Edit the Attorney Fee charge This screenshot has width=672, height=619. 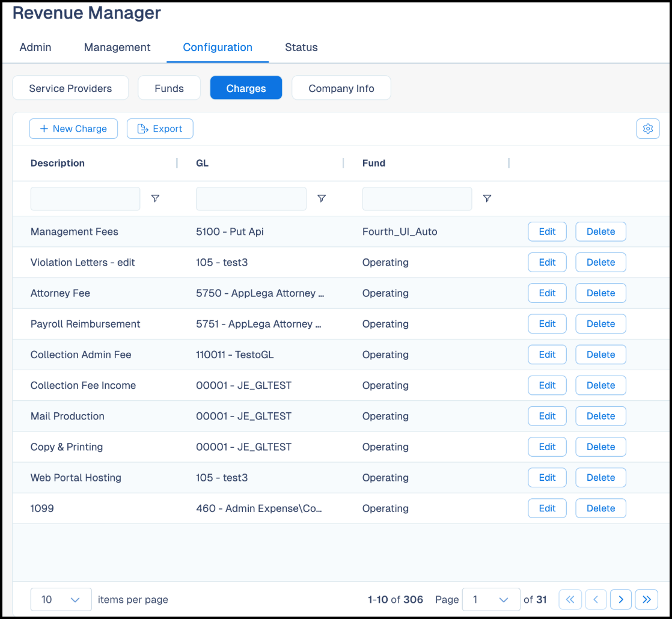[x=547, y=293]
